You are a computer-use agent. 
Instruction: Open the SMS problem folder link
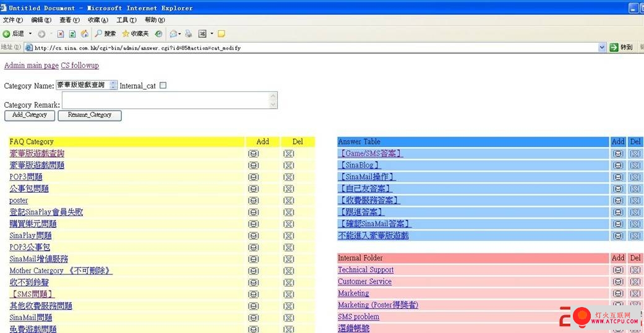359,317
